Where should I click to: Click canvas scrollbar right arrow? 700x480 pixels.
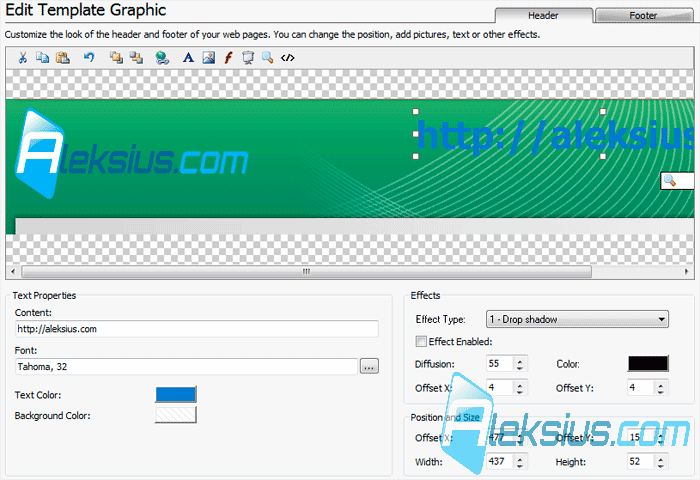point(687,271)
